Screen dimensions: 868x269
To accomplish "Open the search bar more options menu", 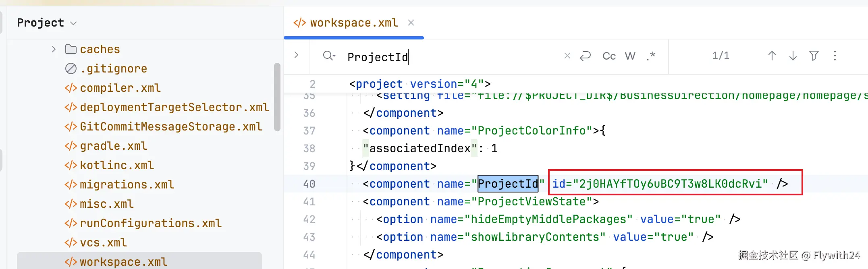I will click(835, 56).
